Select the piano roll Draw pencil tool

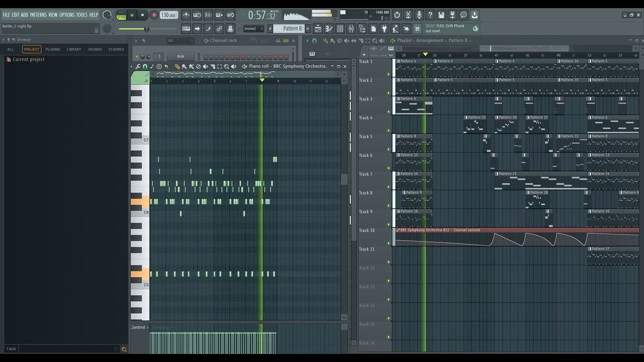pyautogui.click(x=177, y=66)
